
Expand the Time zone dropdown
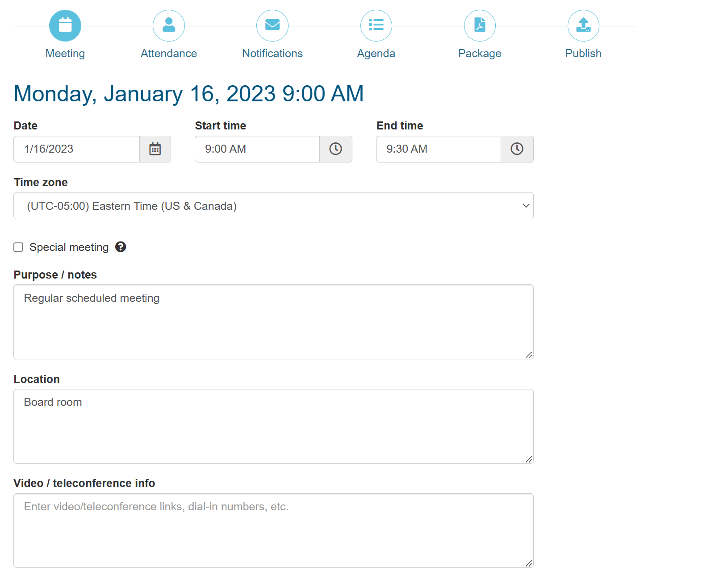point(273,206)
